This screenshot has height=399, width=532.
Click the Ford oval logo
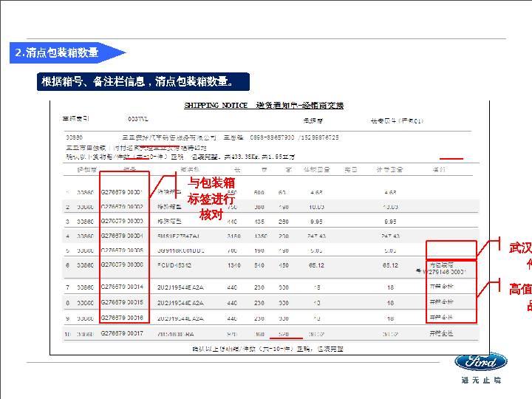[x=480, y=363]
